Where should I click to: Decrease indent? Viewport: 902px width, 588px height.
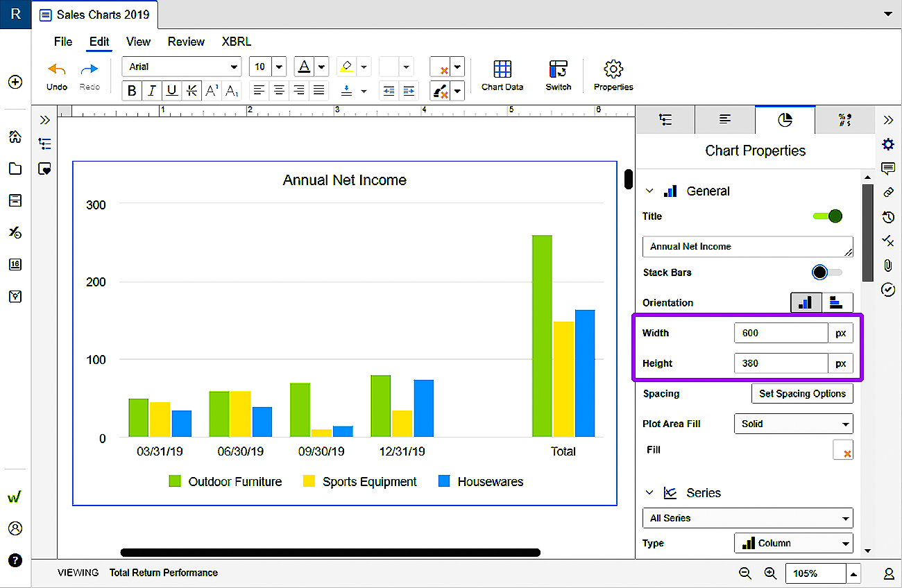pyautogui.click(x=389, y=91)
